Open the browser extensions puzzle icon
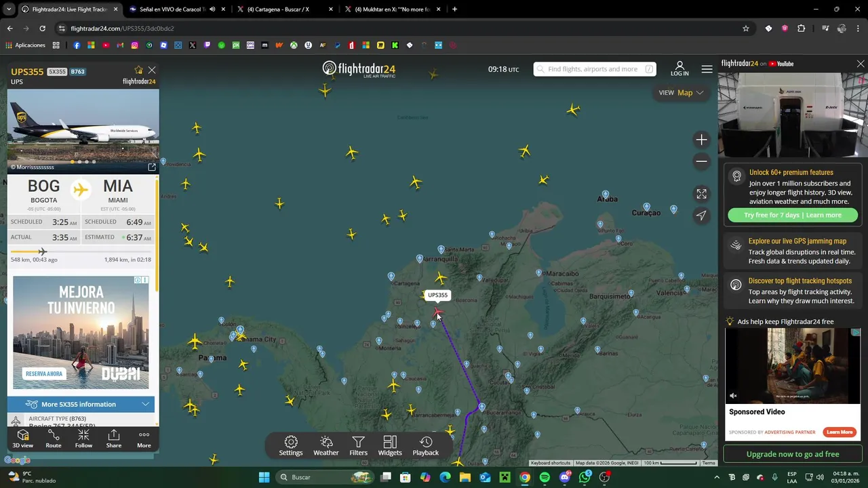The image size is (868, 488). (x=802, y=28)
